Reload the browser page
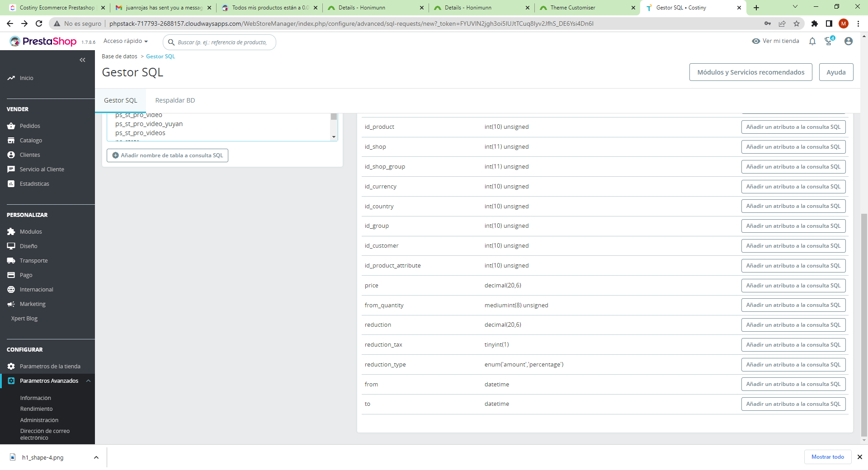This screenshot has height=470, width=868. pyautogui.click(x=39, y=23)
